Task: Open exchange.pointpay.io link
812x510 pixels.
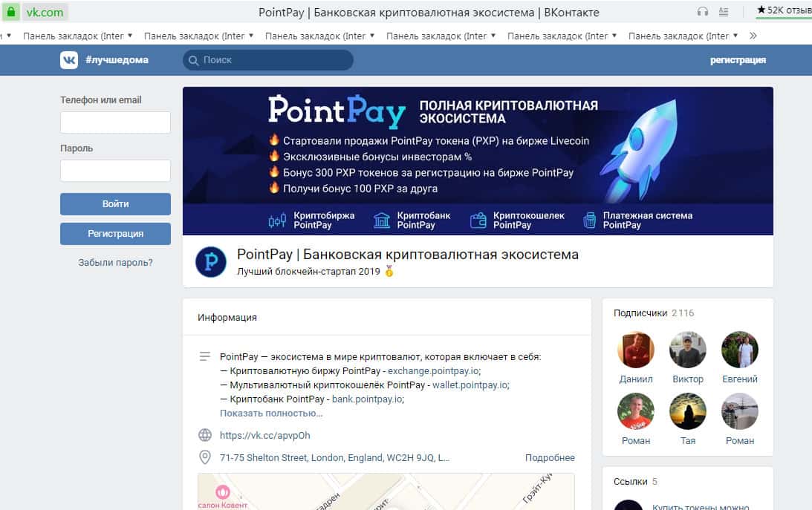Action: click(434, 371)
